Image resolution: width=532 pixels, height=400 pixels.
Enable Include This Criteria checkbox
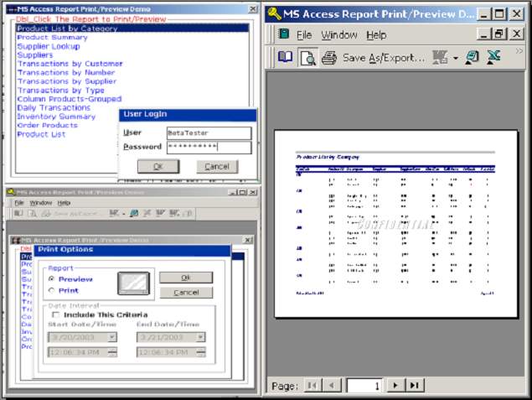[55, 314]
